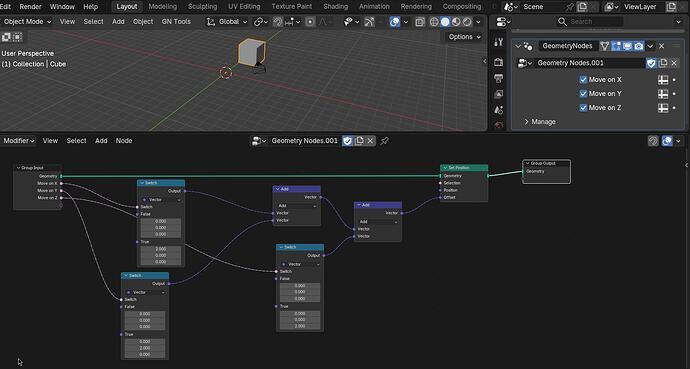Open the Modifier type dropdown in node editor
This screenshot has height=369, width=690.
(x=19, y=141)
